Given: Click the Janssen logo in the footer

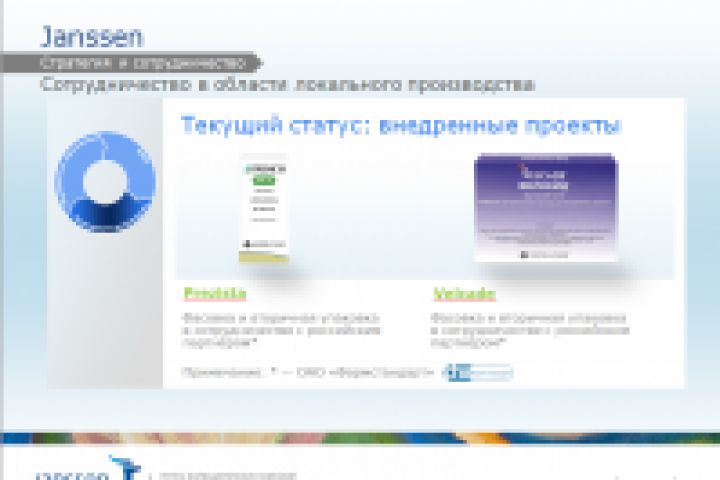Looking at the screenshot, I should [x=88, y=469].
